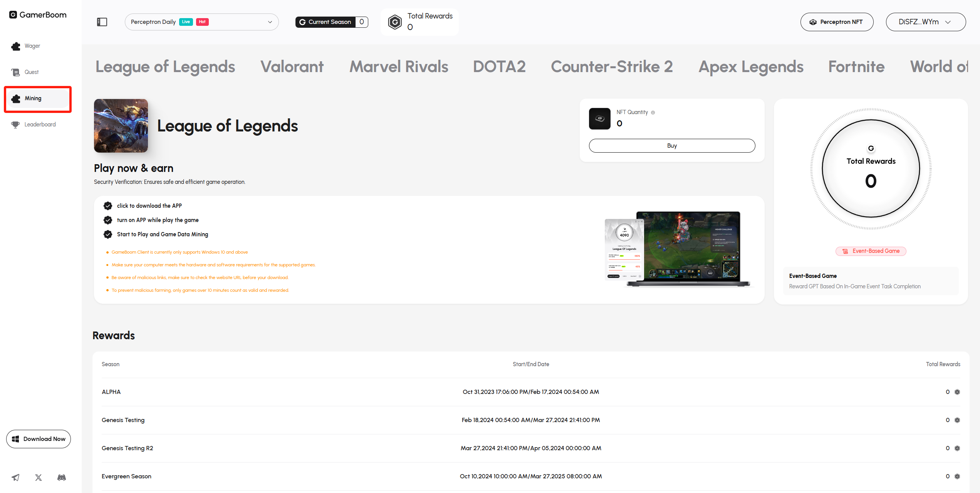Switch to the DOTA2 tab

coord(499,67)
